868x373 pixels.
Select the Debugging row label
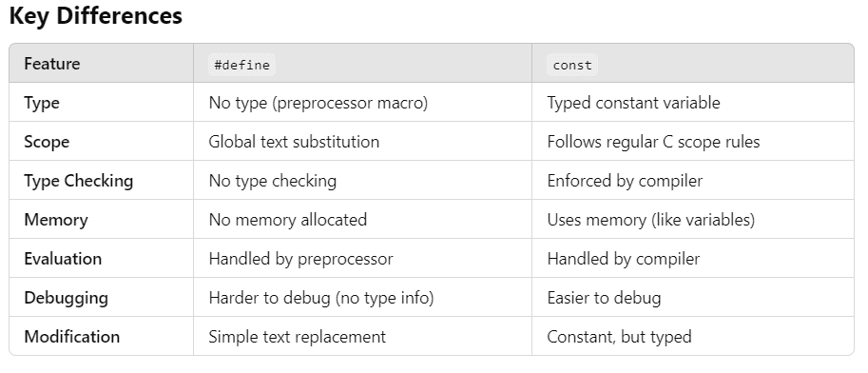tap(66, 298)
